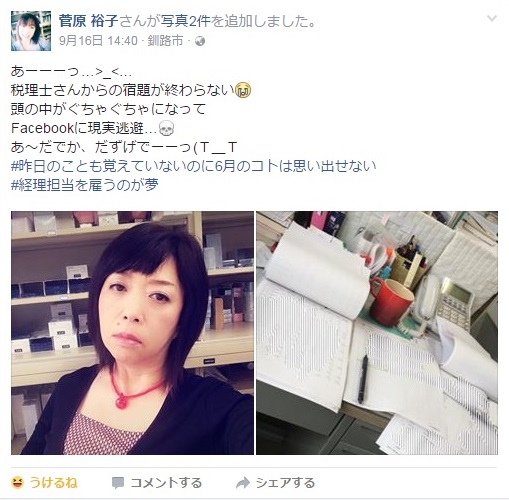Click the laughing face reaction icon
This screenshot has height=500, width=509.
tap(18, 483)
